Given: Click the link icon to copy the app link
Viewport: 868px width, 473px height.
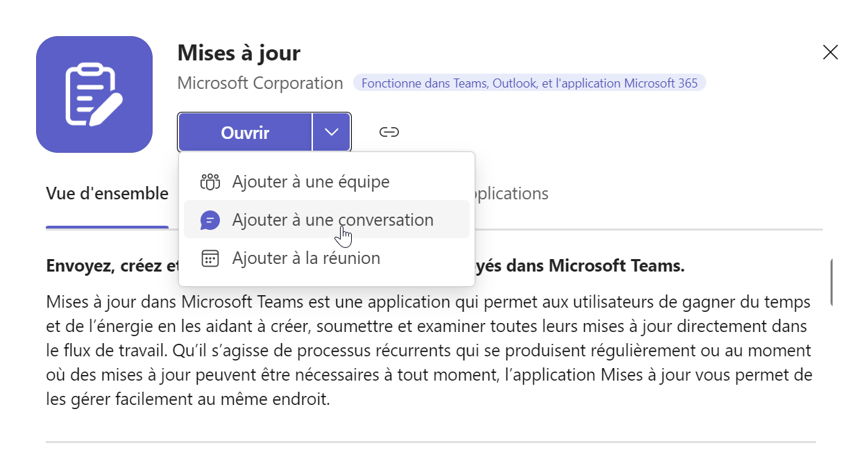Looking at the screenshot, I should [x=389, y=131].
